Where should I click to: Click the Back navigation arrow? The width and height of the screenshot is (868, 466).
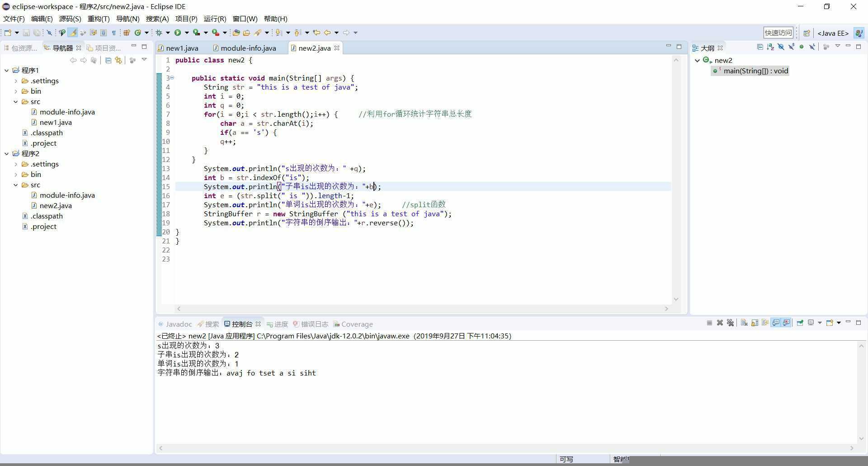(327, 33)
